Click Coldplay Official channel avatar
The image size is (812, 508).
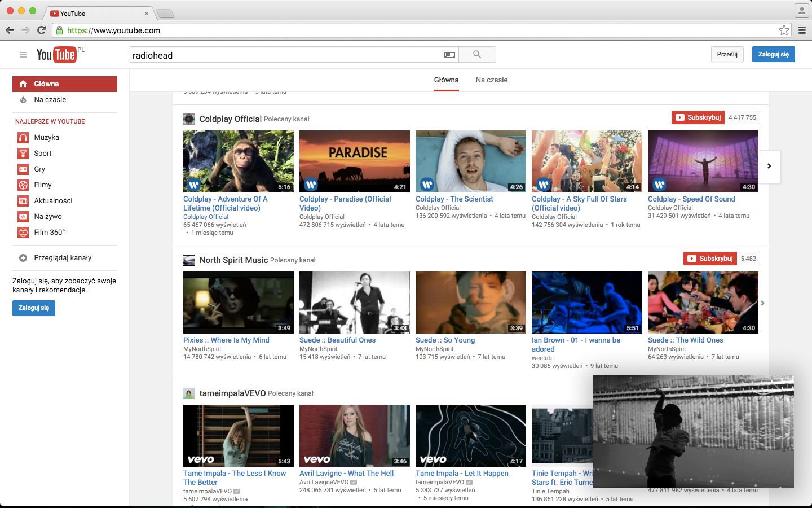(x=189, y=119)
